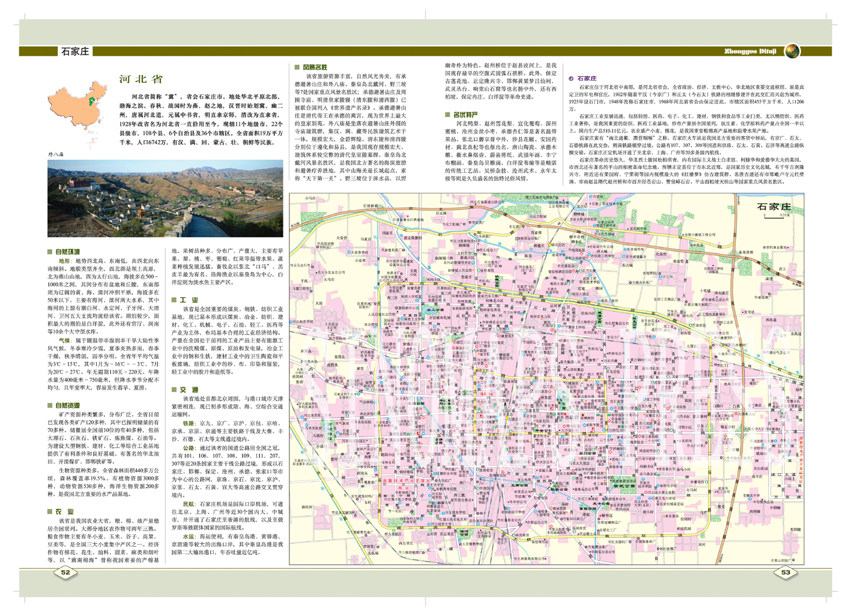Click the Zhongguo Dituji header text
Viewport: 851px width, 616px height.
751,52
